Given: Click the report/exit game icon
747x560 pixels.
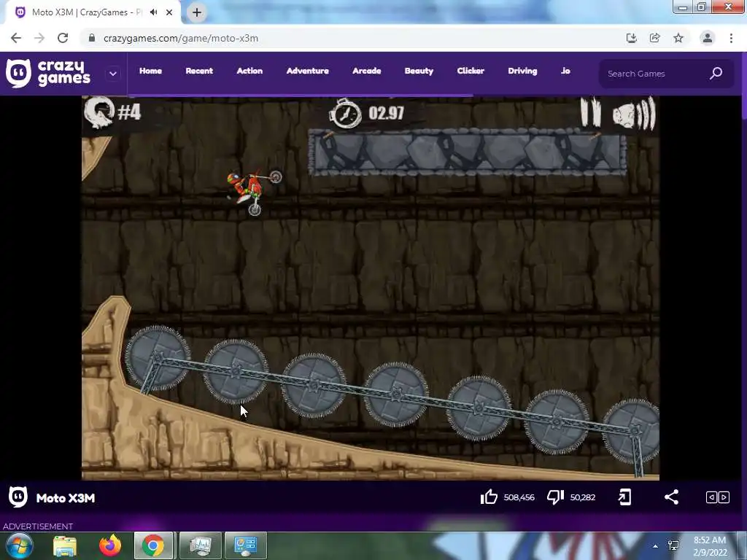Looking at the screenshot, I should click(x=624, y=497).
